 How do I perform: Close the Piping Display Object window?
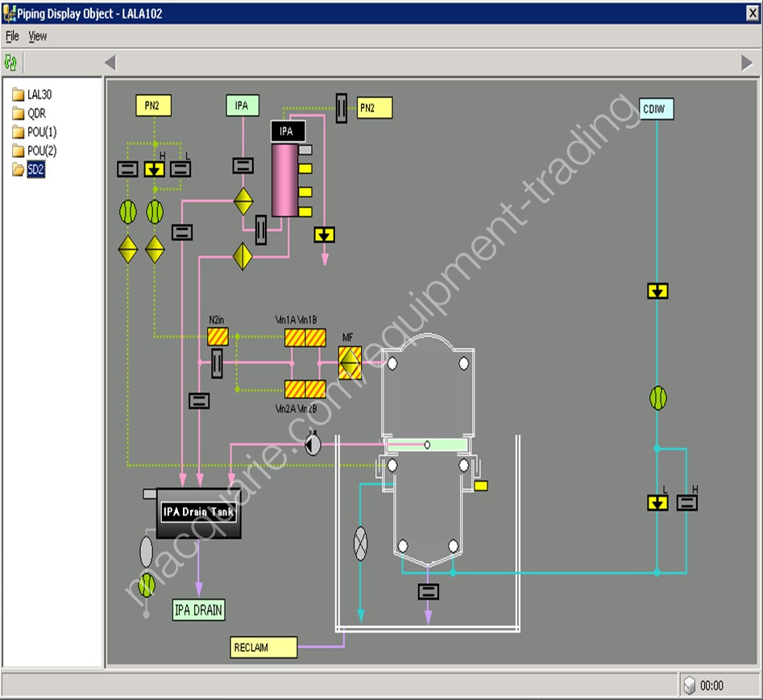coord(752,13)
